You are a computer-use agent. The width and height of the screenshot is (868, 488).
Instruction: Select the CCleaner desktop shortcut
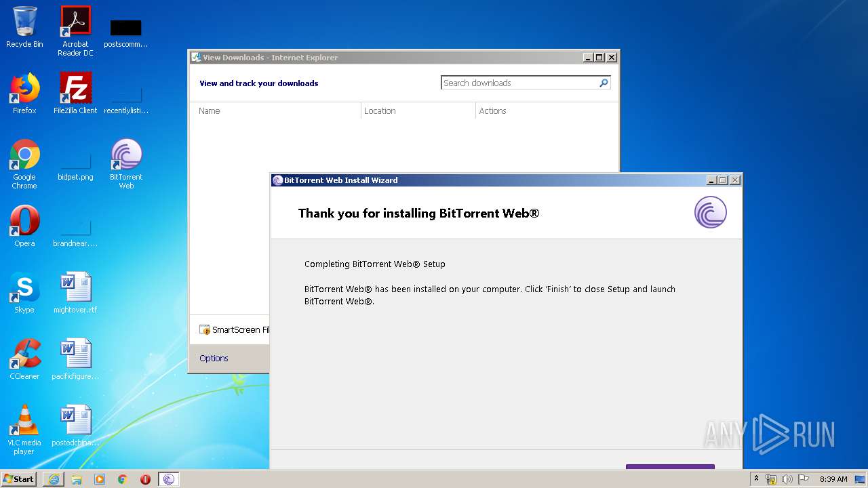coord(24,359)
